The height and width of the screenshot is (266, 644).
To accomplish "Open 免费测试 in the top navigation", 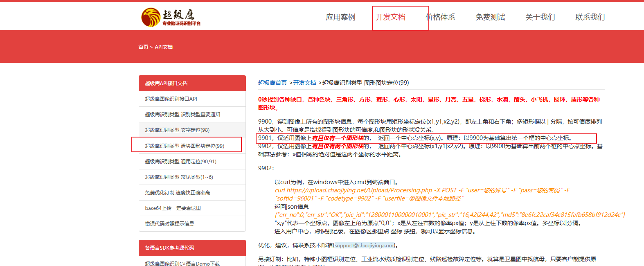I will click(x=490, y=17).
